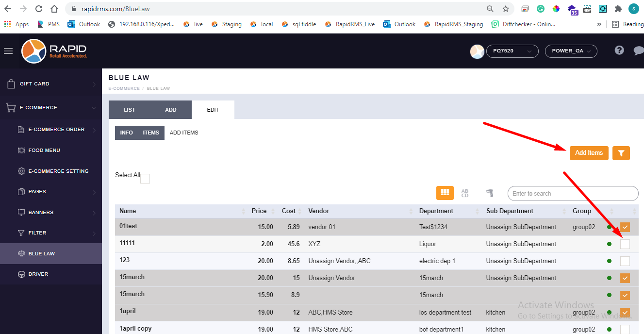
Task: Uncheck the 01test row checkbox
Action: [x=625, y=227]
